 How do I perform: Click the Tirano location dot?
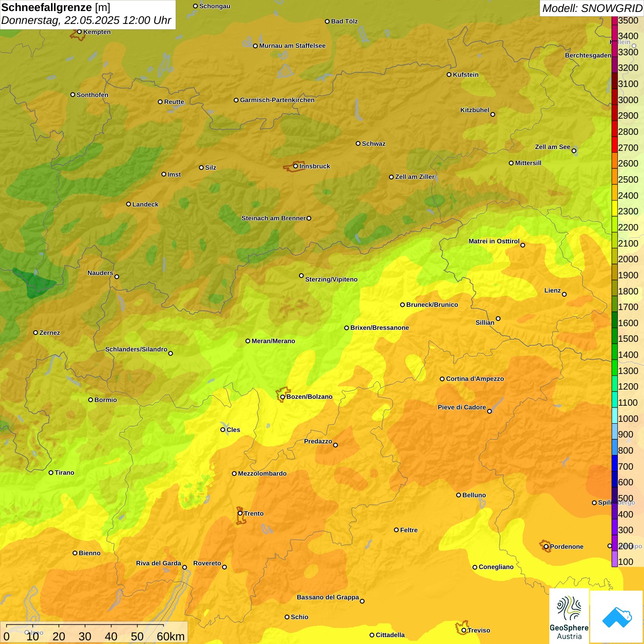pyautogui.click(x=51, y=472)
